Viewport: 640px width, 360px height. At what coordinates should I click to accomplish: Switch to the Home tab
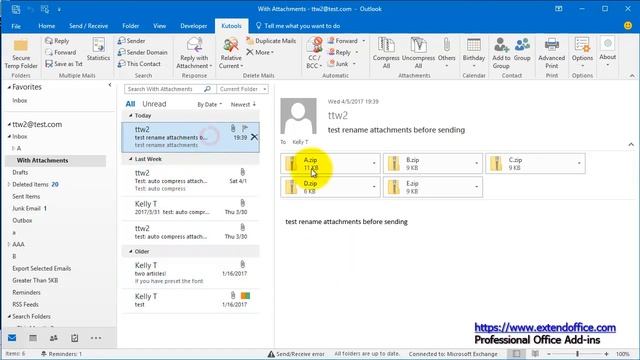tap(47, 26)
